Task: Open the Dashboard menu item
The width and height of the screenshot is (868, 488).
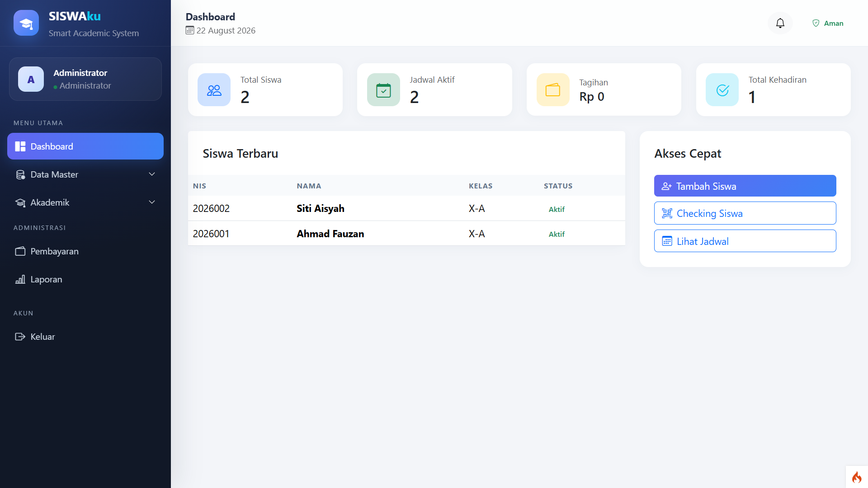Action: [x=85, y=146]
